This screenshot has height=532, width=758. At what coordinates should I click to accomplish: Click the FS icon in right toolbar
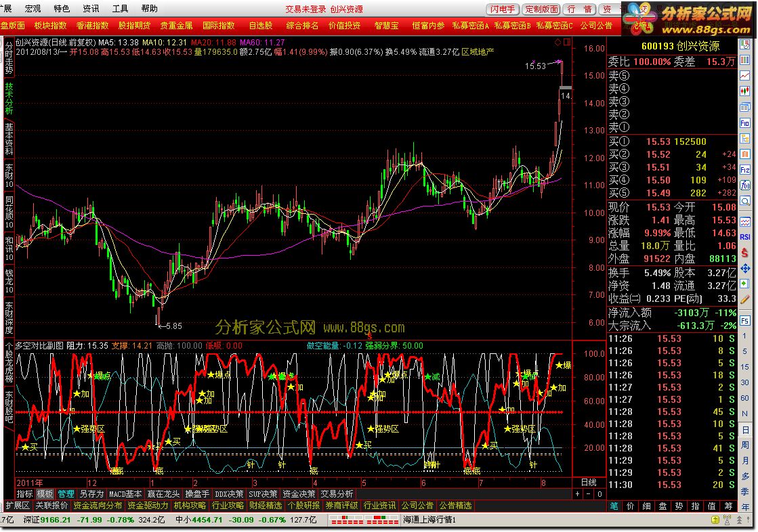click(x=745, y=321)
